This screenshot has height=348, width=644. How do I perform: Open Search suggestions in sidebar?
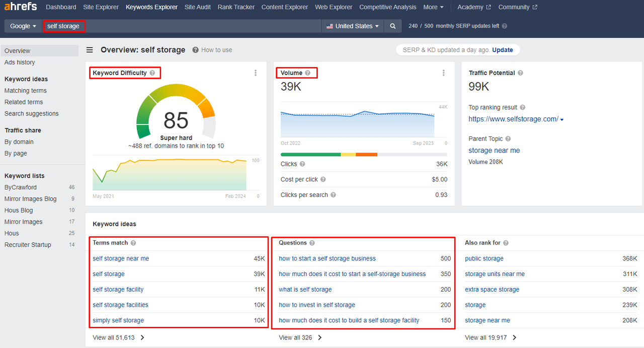pyautogui.click(x=32, y=114)
